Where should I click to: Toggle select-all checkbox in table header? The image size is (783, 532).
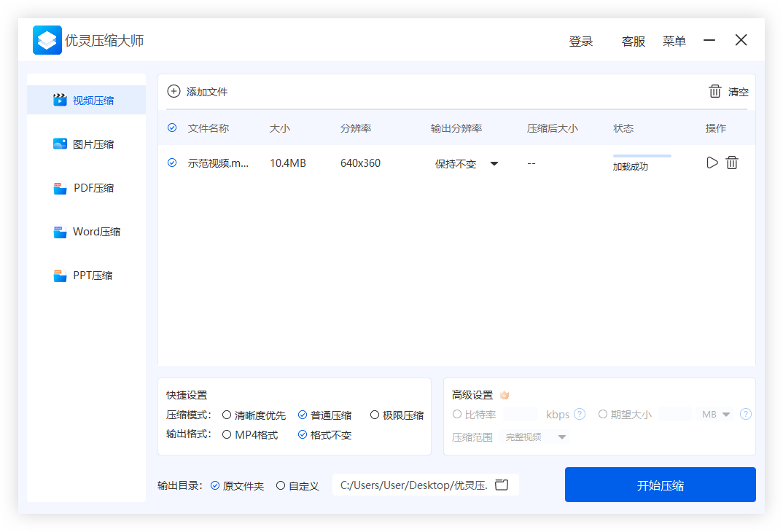(172, 128)
